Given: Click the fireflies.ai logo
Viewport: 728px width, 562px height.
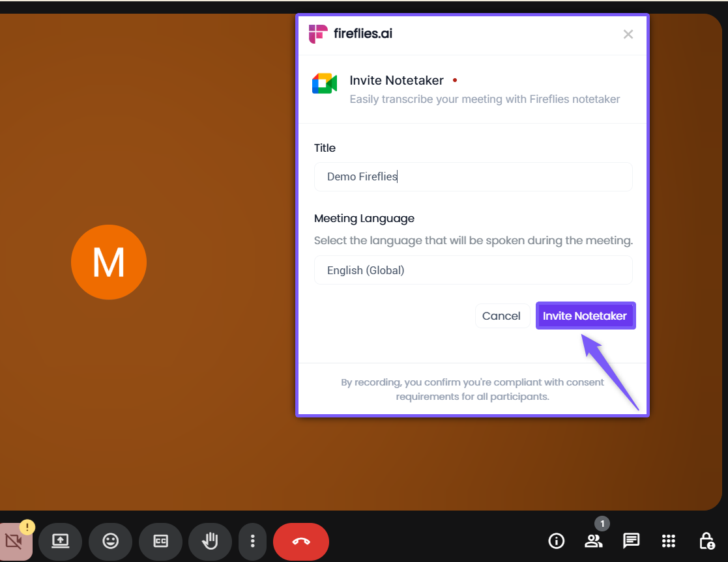Looking at the screenshot, I should coord(351,34).
